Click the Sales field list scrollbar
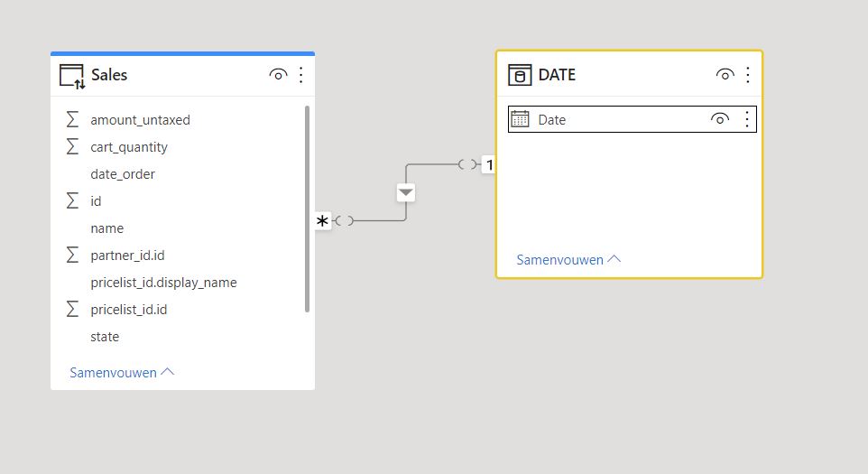Screen dimensions: 868x474 [308, 209]
